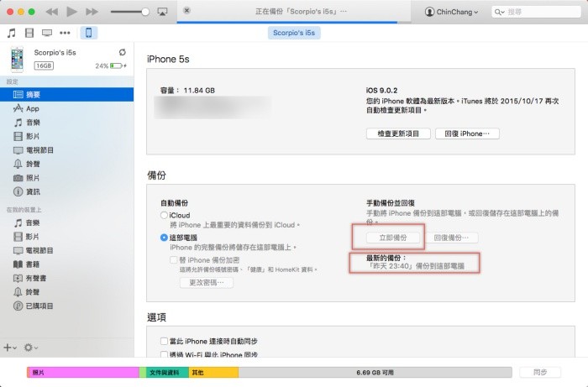The width and height of the screenshot is (588, 387).
Task: Open the ChinChang account dropdown
Action: [x=452, y=13]
